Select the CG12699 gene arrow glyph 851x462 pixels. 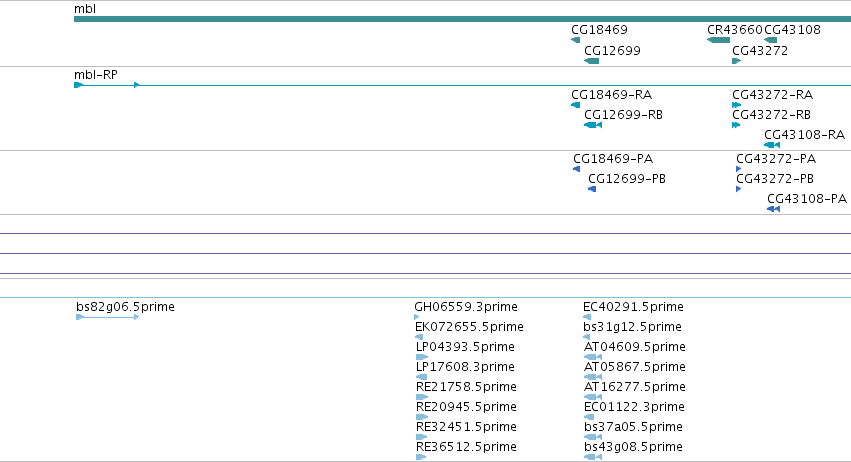point(592,61)
